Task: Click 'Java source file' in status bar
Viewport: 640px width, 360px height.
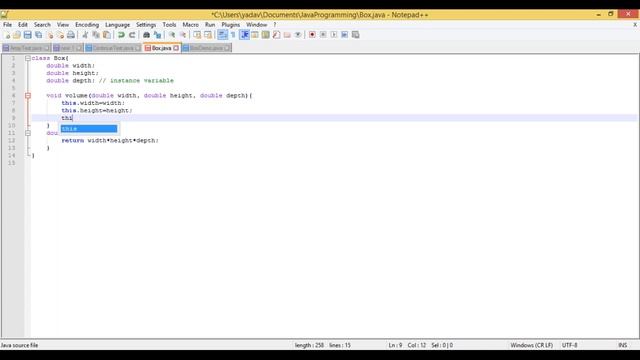Action: click(19, 345)
